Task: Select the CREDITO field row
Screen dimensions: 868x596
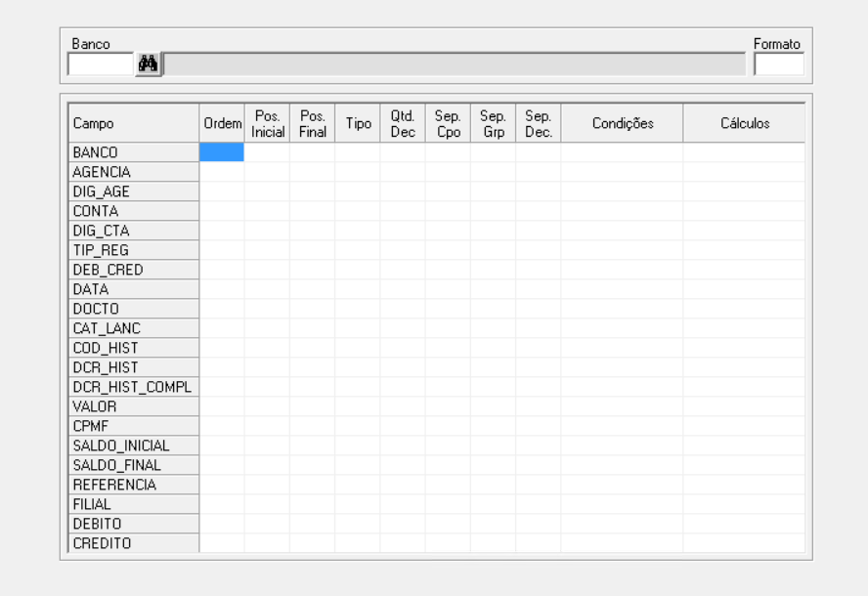Action: 133,543
